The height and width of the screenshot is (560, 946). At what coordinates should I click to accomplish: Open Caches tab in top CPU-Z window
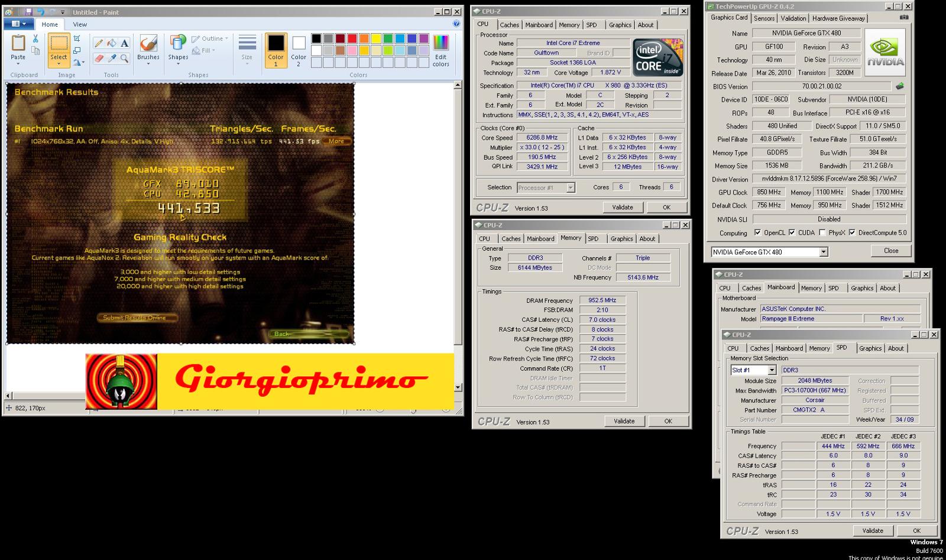(x=509, y=25)
